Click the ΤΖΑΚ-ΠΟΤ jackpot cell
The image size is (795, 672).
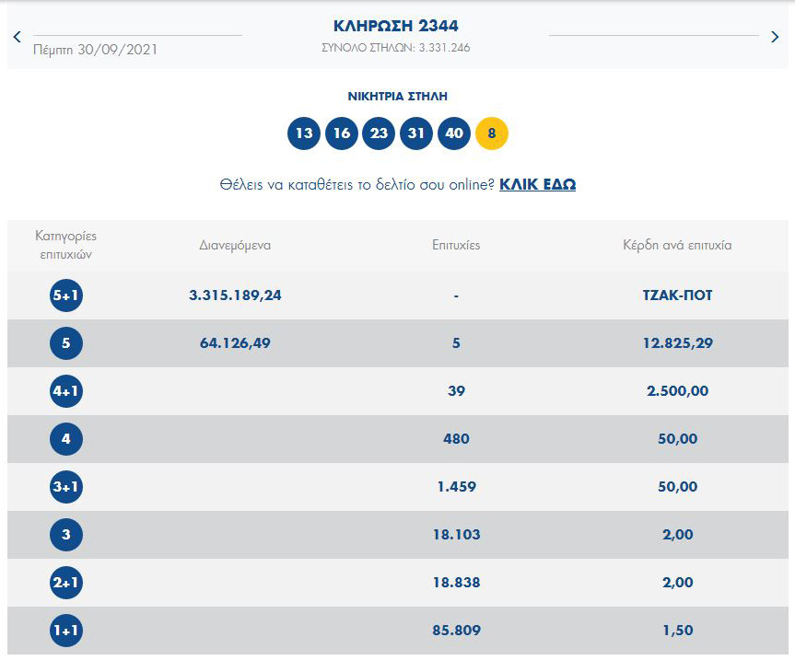tap(677, 295)
